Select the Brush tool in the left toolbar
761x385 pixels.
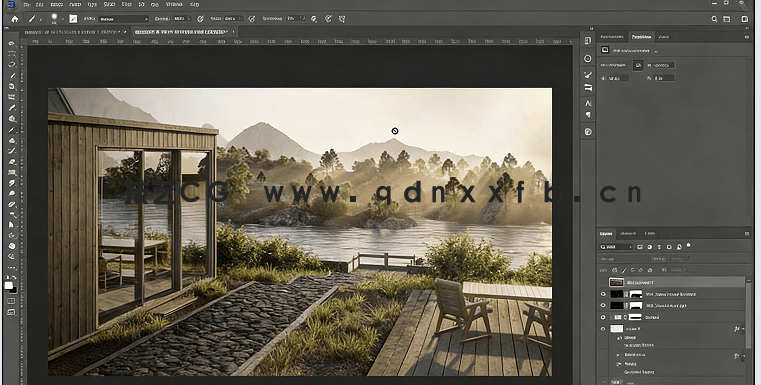tap(12, 130)
